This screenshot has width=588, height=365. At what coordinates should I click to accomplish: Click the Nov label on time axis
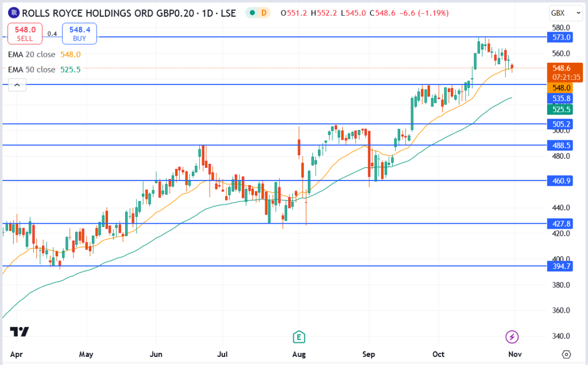point(515,354)
